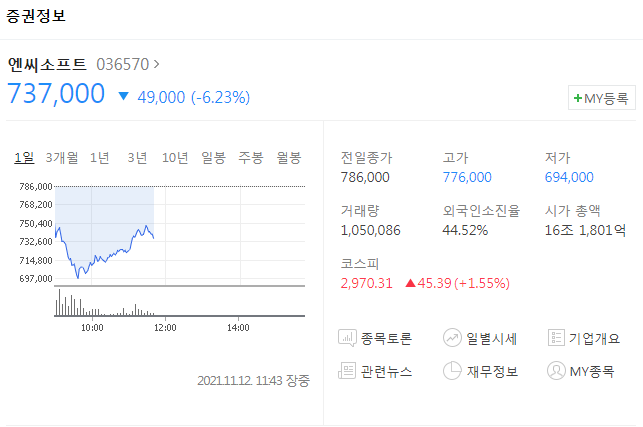Show the 주봉 weekly candle chart
Image resolution: width=643 pixels, height=427 pixels.
click(251, 157)
